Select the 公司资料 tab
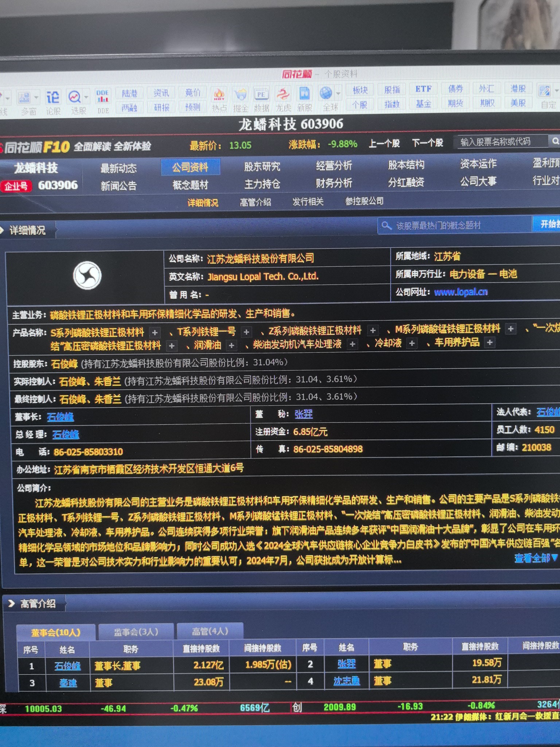Image resolution: width=560 pixels, height=747 pixels. [190, 167]
